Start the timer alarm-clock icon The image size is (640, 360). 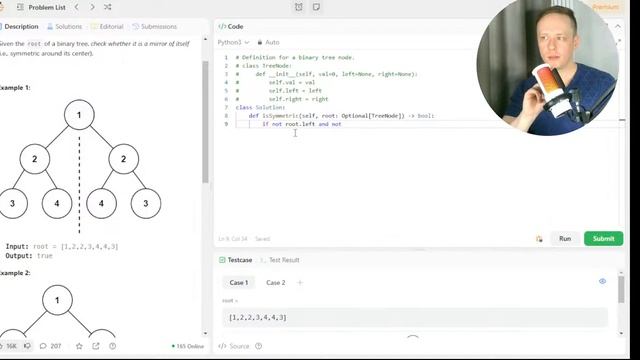coord(299,7)
